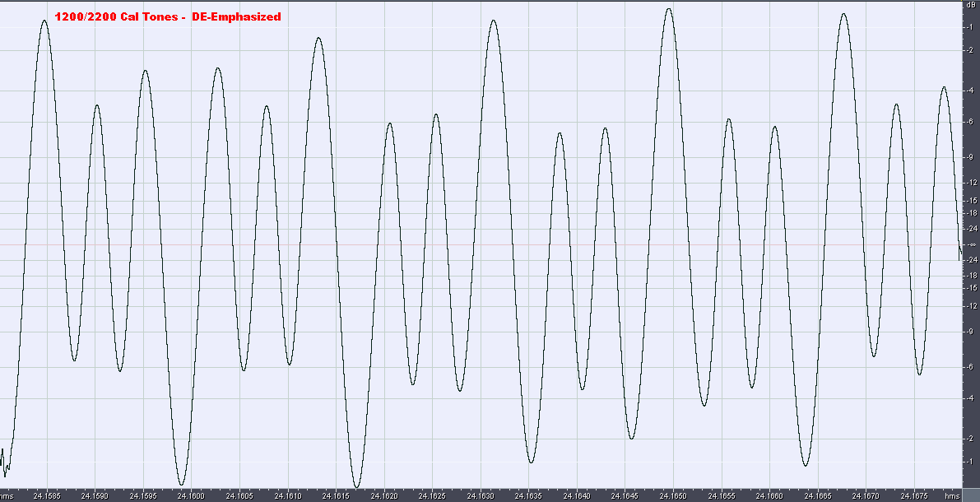Click the -12 label in the scale's lower half
Screen dimensions: 980x502
(972, 306)
